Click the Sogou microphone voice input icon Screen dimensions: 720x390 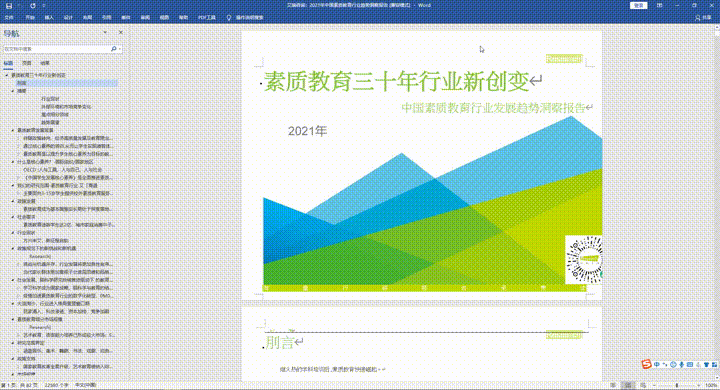681,364
